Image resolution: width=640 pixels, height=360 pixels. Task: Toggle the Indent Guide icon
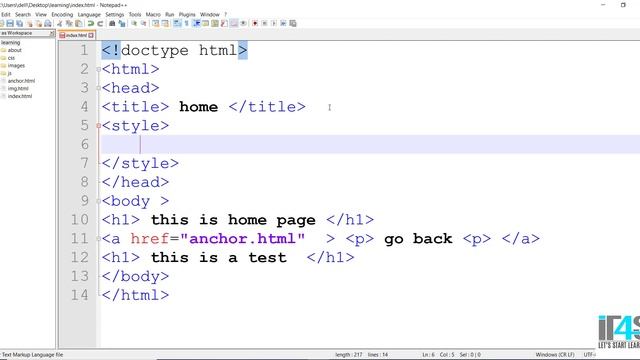click(x=197, y=23)
